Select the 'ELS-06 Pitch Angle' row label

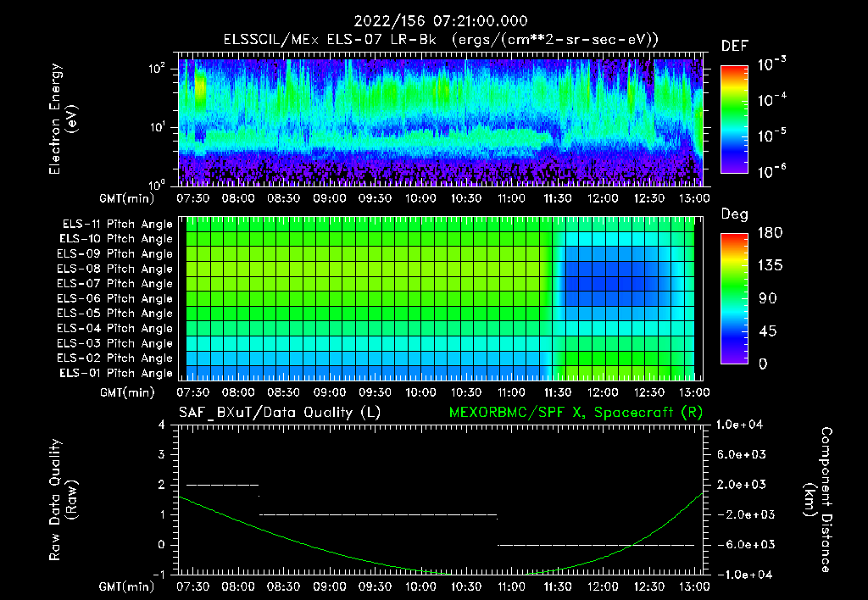tap(114, 298)
